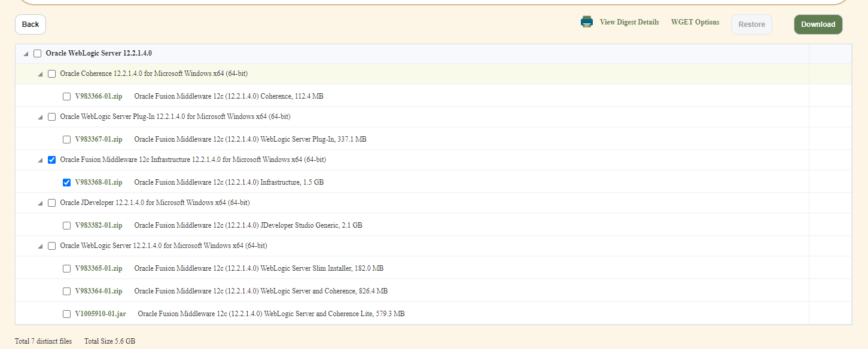
Task: Open View Digest Details
Action: [x=629, y=22]
